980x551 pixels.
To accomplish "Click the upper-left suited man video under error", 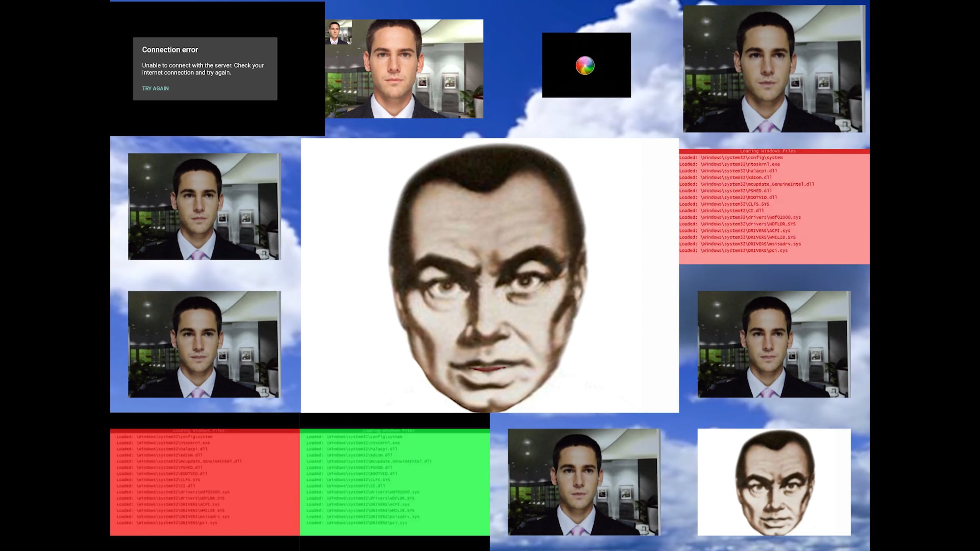I will coord(204,207).
